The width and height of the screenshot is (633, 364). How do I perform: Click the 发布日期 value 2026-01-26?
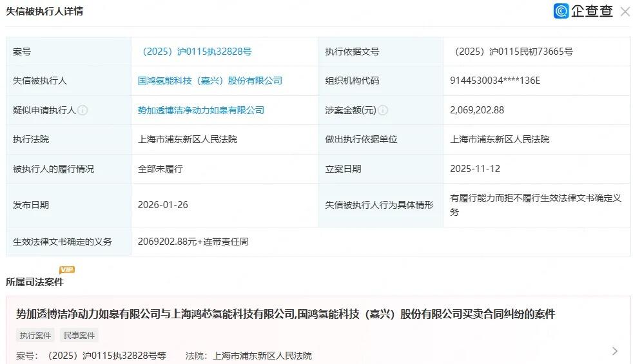tap(163, 205)
